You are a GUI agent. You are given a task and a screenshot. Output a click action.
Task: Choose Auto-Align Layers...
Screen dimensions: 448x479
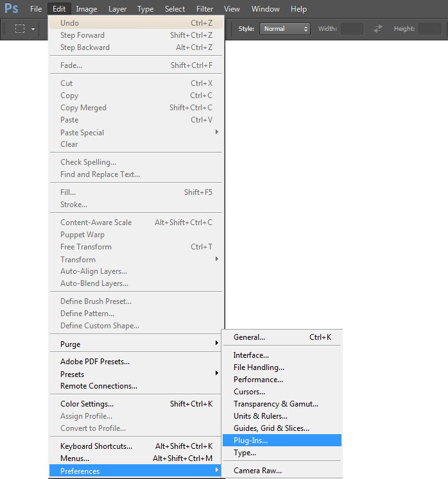click(x=136, y=271)
